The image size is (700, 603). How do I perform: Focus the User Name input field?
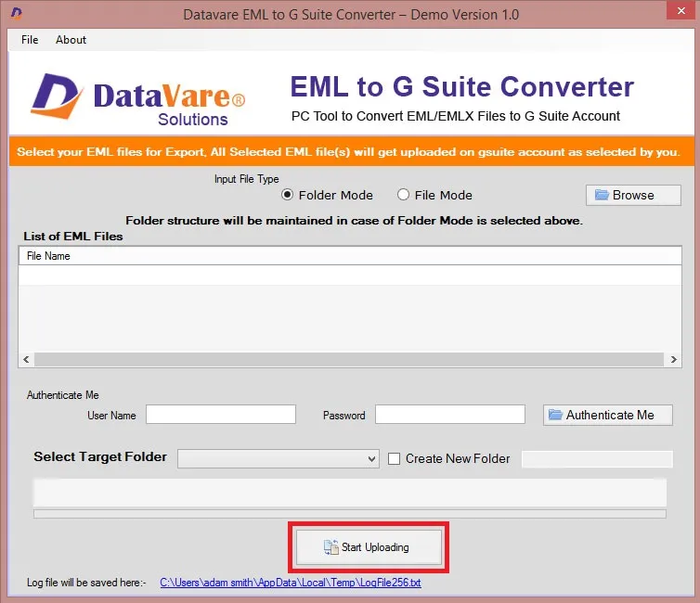click(221, 415)
